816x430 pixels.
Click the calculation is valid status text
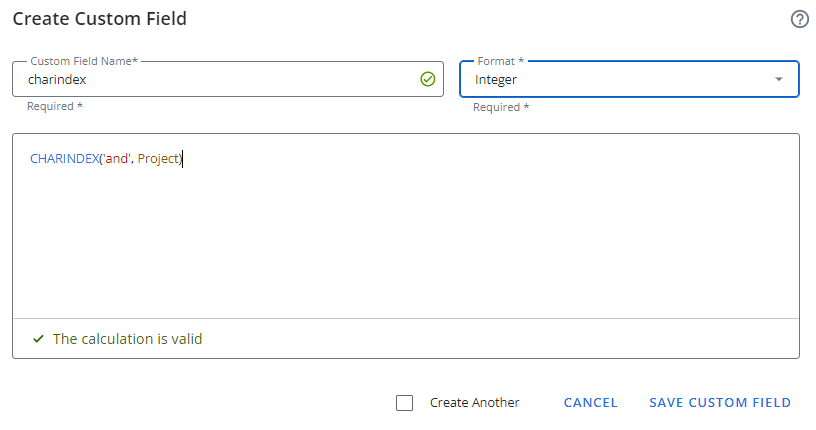tap(127, 339)
